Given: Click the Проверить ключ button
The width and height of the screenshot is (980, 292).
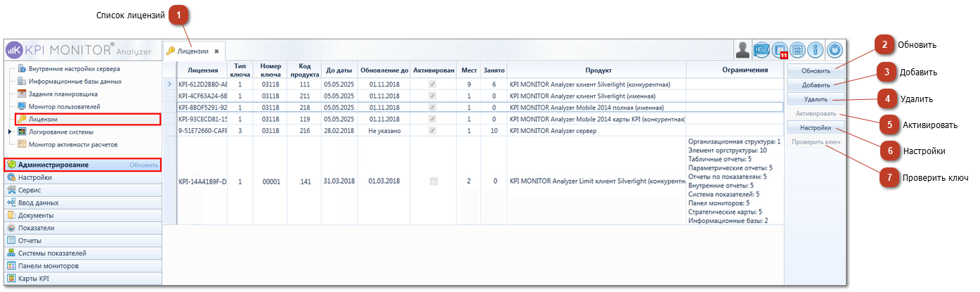Looking at the screenshot, I should point(816,142).
